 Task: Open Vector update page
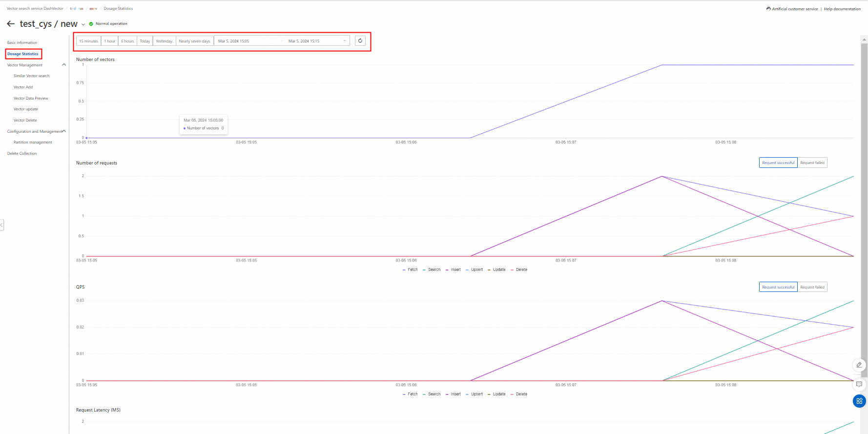click(x=26, y=109)
